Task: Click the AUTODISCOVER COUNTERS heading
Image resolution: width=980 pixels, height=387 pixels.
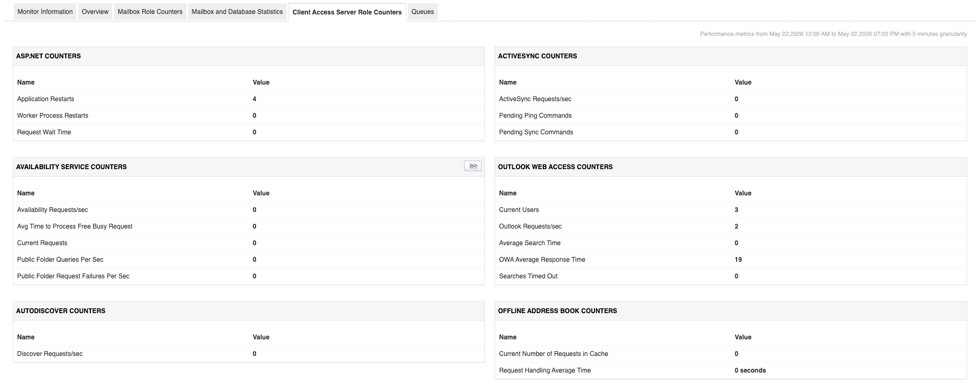Action: point(61,311)
